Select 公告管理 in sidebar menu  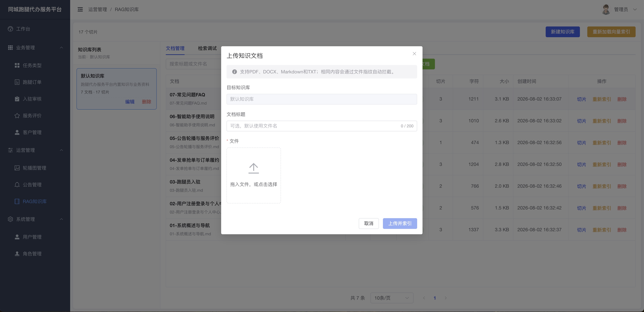pyautogui.click(x=32, y=185)
